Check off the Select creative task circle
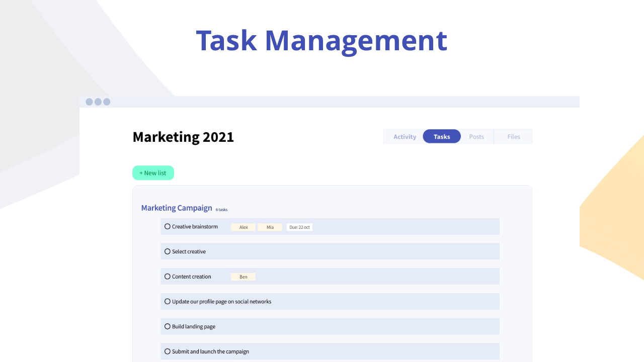Viewport: 644px width, 362px height. tap(168, 251)
